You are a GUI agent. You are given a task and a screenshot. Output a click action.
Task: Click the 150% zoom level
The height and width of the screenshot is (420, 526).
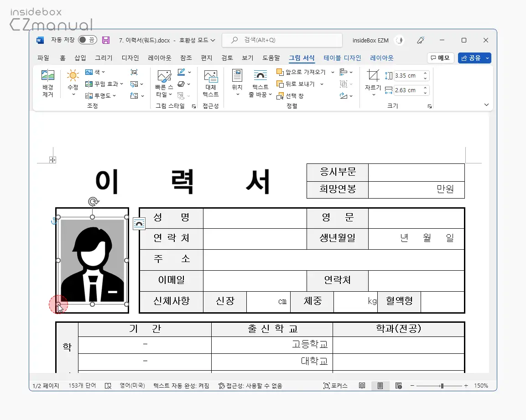click(481, 386)
